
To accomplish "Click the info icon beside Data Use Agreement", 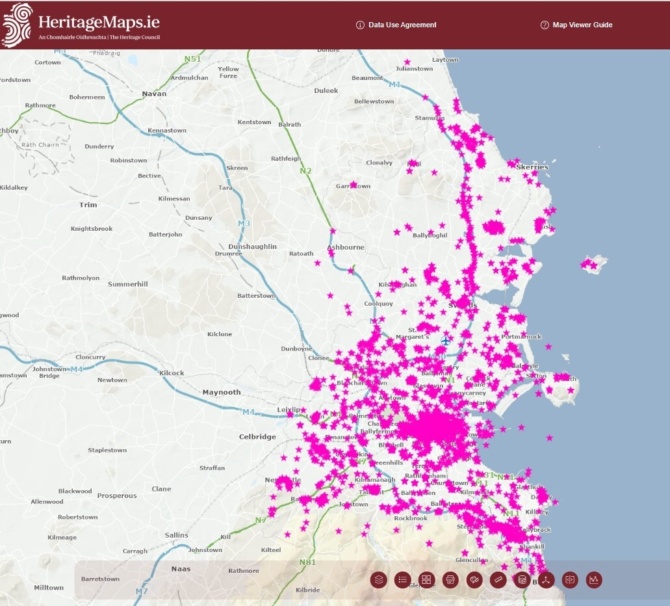I will pos(360,25).
